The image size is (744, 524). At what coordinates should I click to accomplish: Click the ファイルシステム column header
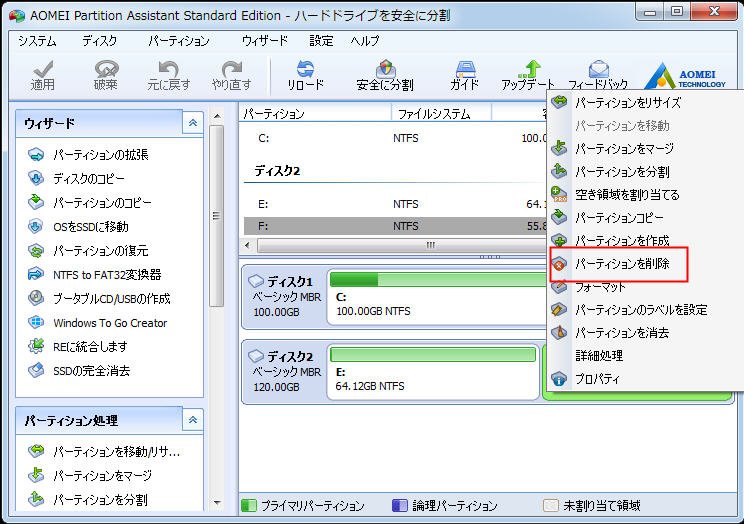[x=434, y=114]
